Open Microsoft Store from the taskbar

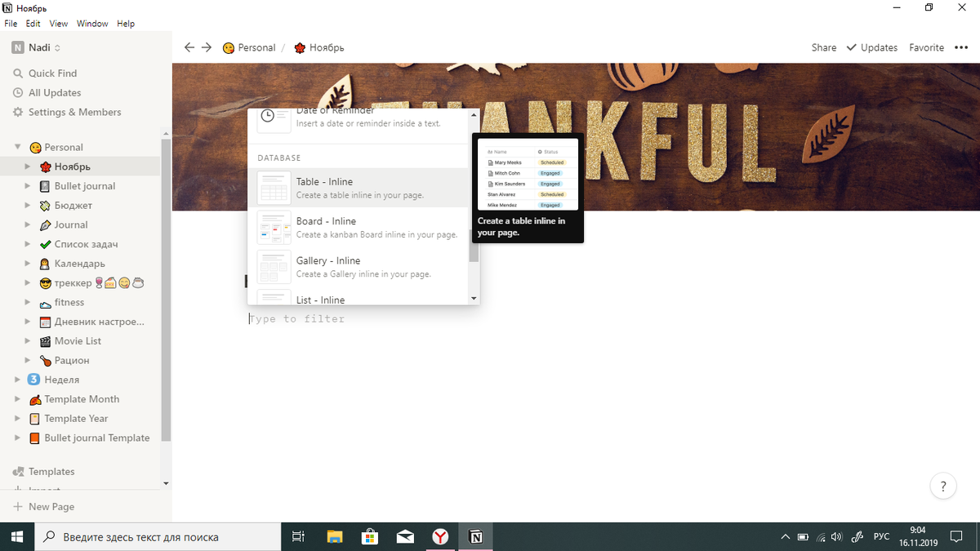pyautogui.click(x=370, y=536)
